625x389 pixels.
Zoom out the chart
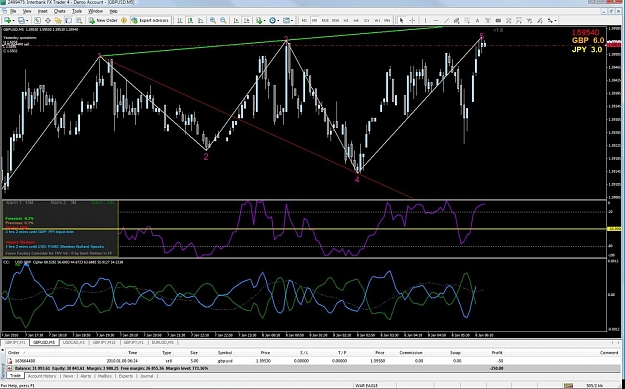(x=223, y=20)
